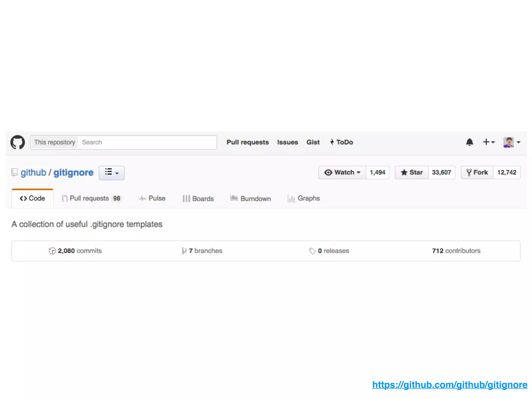Click the repository book icon
The width and height of the screenshot is (532, 399).
click(15, 172)
